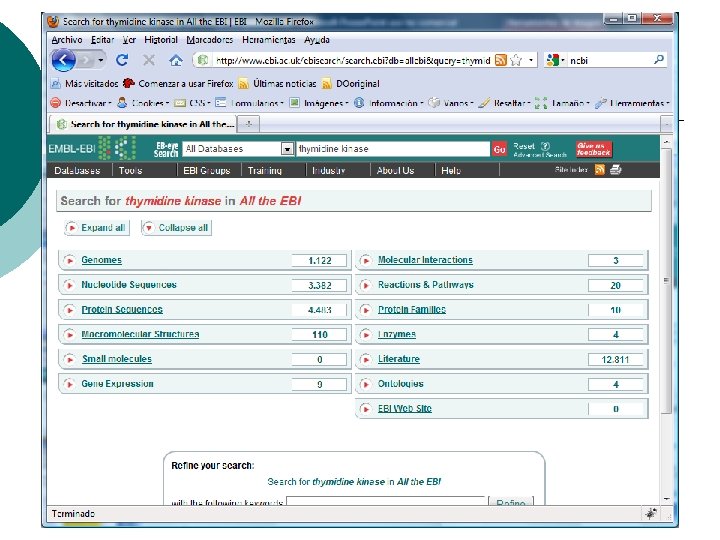Open the Training navigation tab
720x540 pixels.
coord(264,170)
